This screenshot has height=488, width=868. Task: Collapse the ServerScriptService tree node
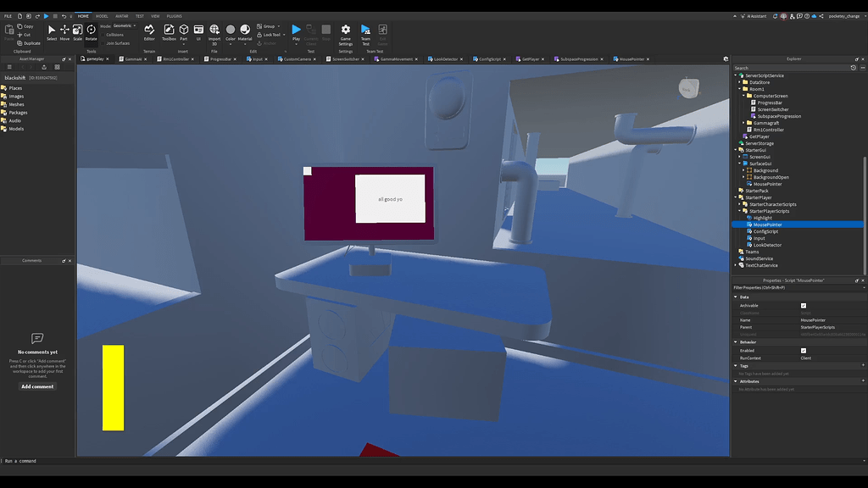(736, 75)
